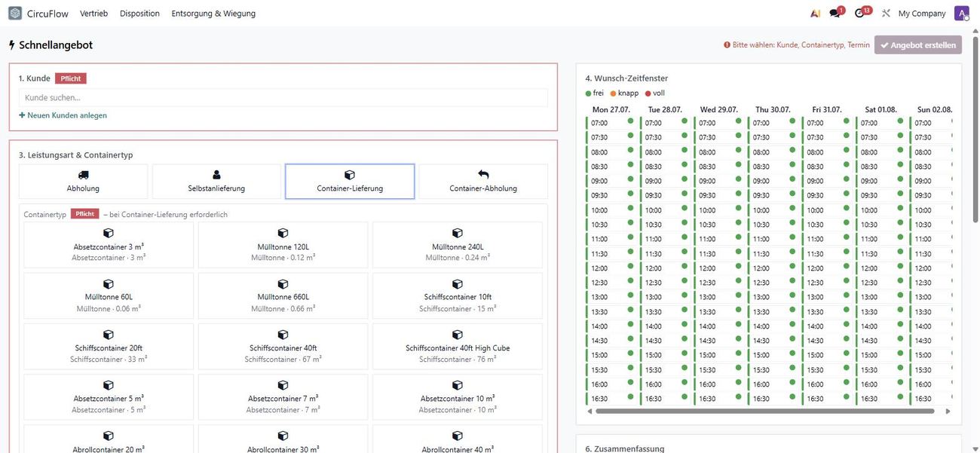
Task: Choose Mülltonne 240L container card
Action: click(x=458, y=245)
